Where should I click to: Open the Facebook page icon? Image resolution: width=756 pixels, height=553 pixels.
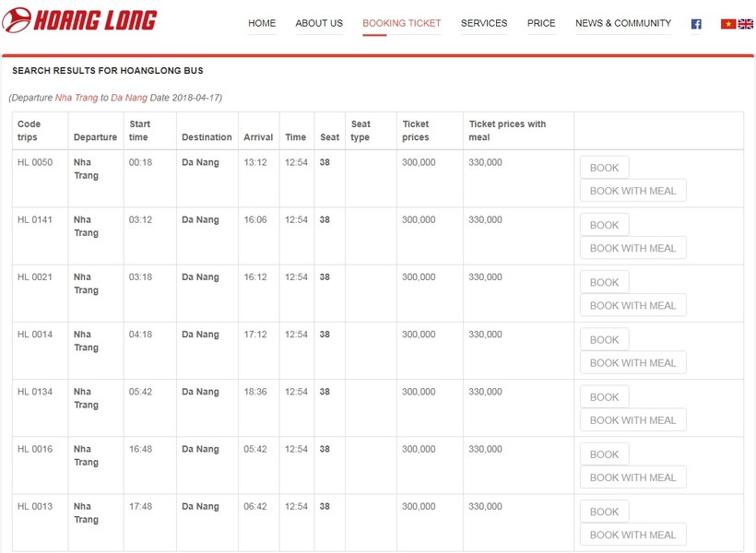click(x=696, y=24)
